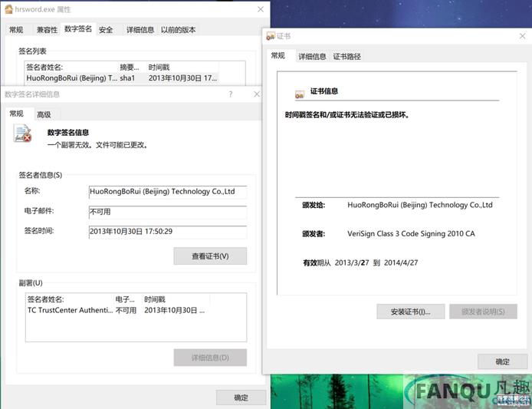Click the certificate icon beside 证书信息

(x=300, y=94)
